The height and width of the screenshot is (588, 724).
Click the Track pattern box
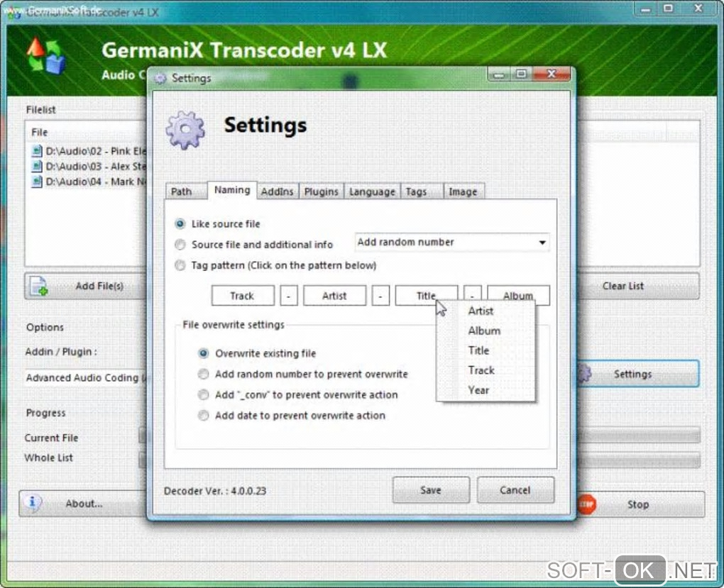(243, 295)
